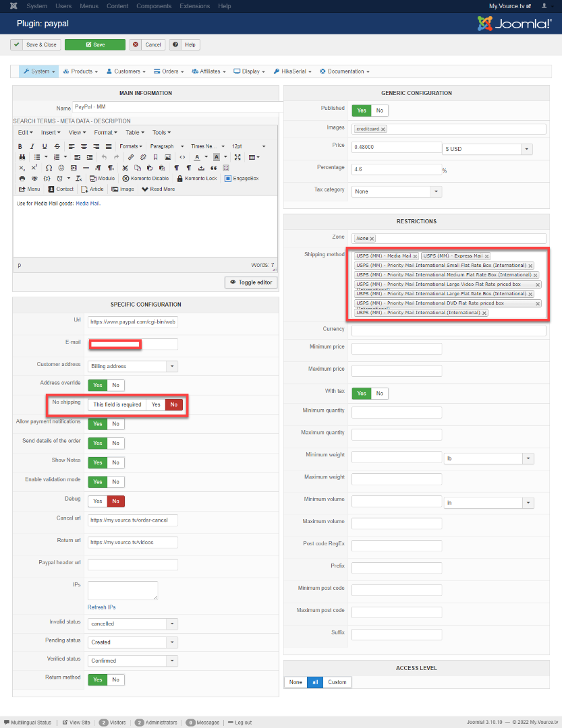Open find and replace binoculars icon
This screenshot has width=562, height=728.
22,157
